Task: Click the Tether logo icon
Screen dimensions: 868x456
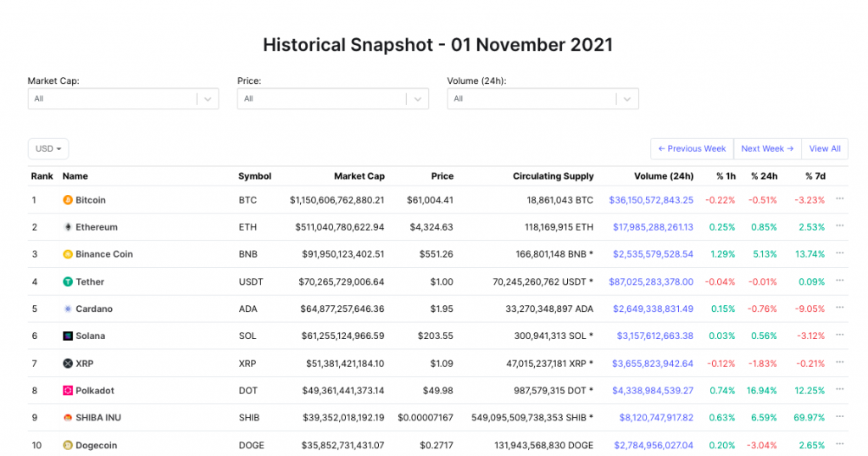Action: coord(68,281)
